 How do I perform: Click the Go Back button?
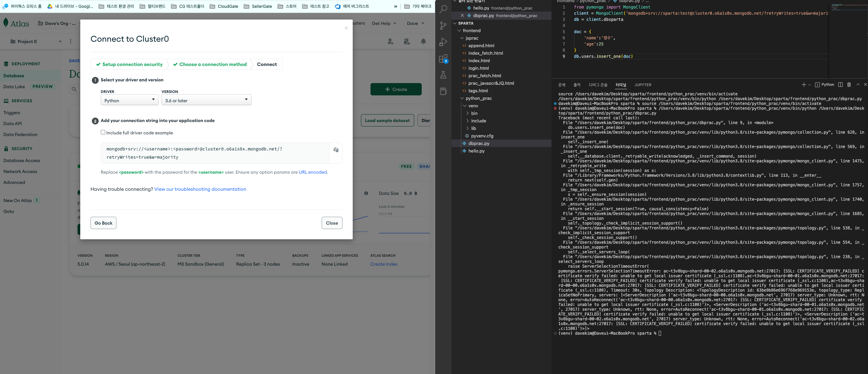(x=103, y=223)
